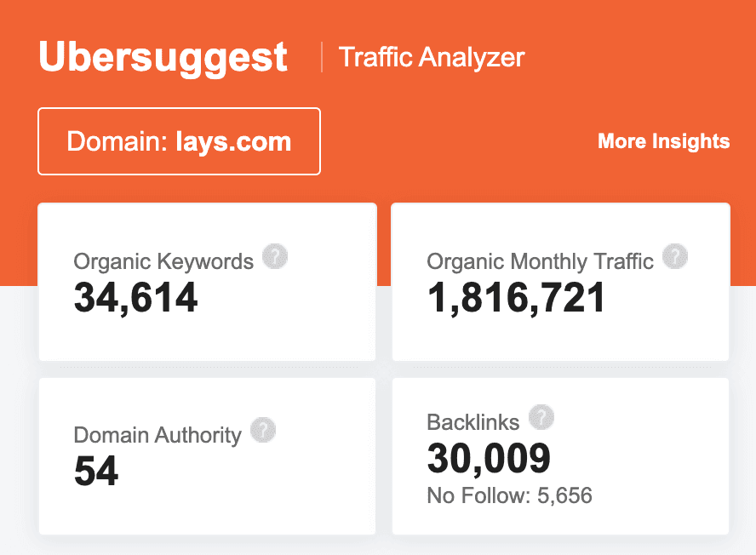The height and width of the screenshot is (555, 756).
Task: Open the More Insights link
Action: (x=663, y=141)
